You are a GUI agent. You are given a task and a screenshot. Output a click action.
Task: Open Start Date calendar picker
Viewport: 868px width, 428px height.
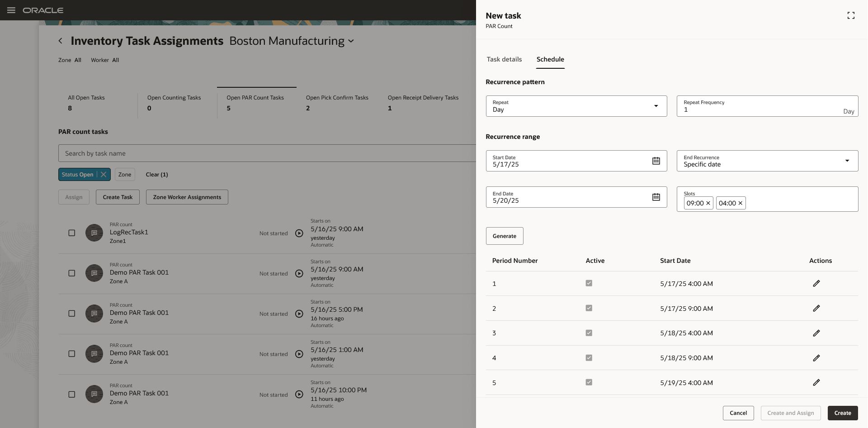coord(656,161)
